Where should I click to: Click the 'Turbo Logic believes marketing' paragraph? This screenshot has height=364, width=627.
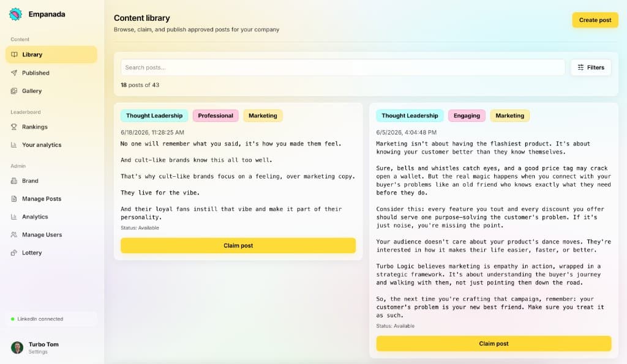point(488,275)
